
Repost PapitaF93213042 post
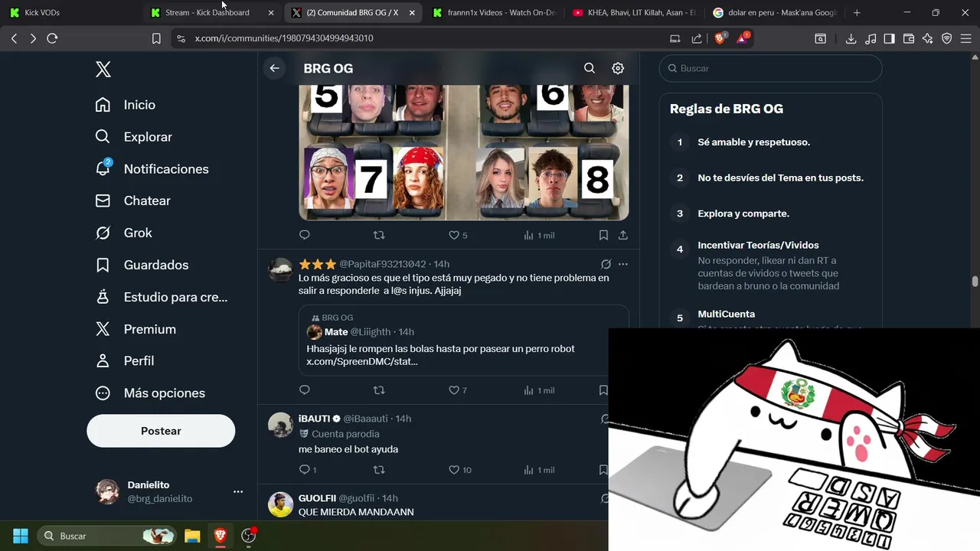click(378, 390)
